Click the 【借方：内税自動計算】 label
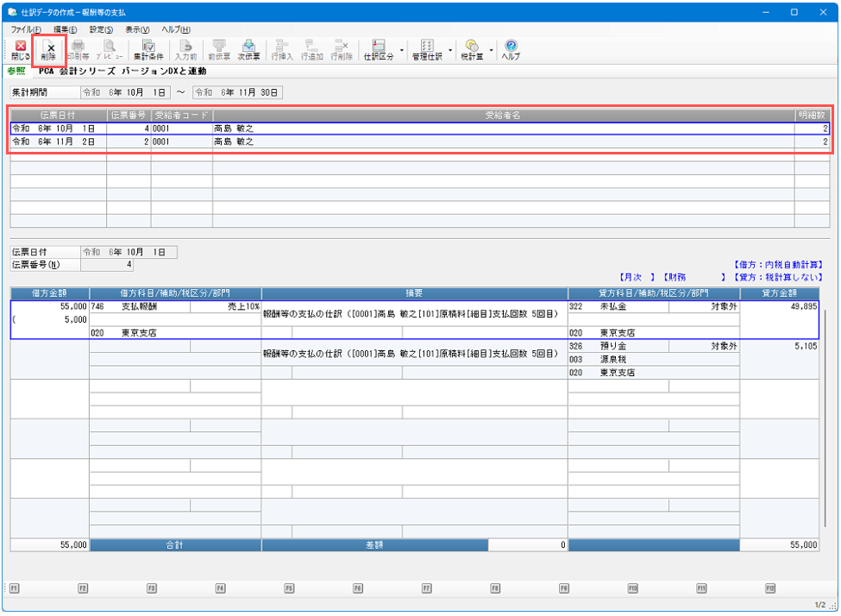Image resolution: width=841 pixels, height=616 pixels. coord(778,265)
